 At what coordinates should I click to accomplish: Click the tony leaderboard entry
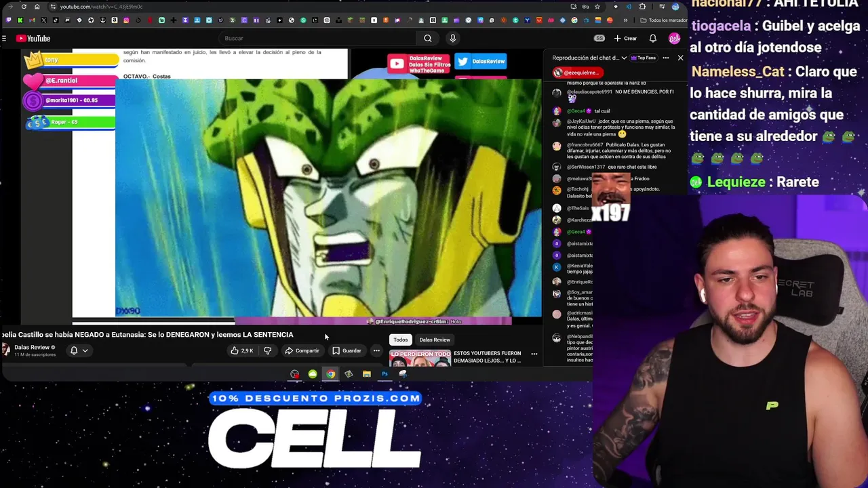[71, 60]
